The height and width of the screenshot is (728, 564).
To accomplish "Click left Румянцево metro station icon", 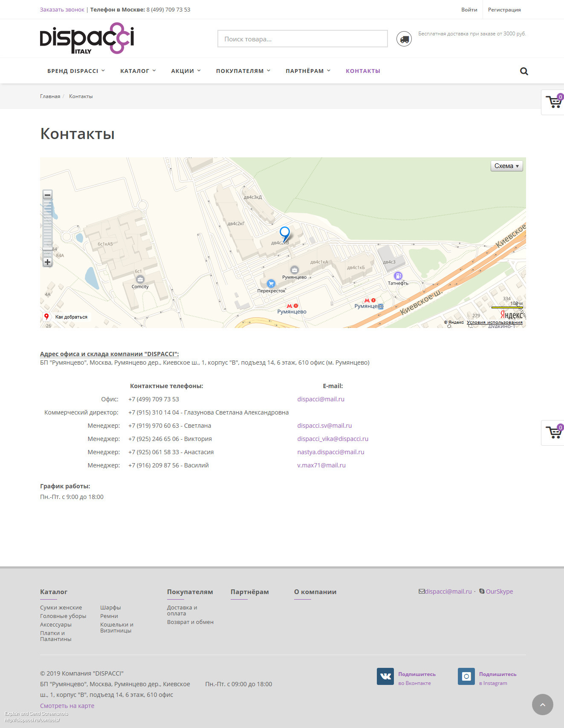I will (x=292, y=306).
